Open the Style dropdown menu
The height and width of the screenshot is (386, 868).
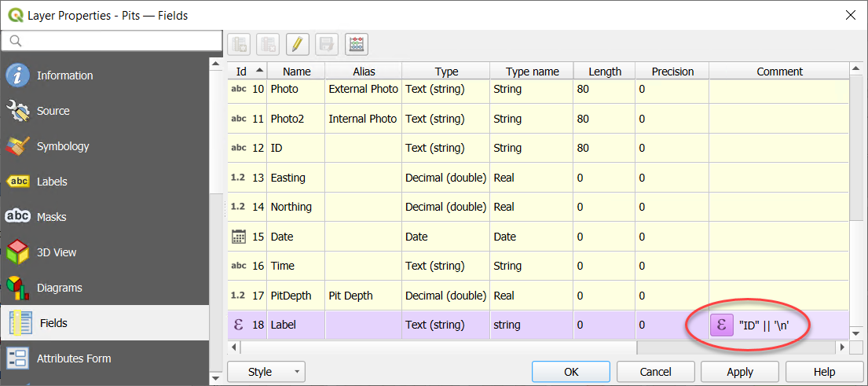[266, 372]
